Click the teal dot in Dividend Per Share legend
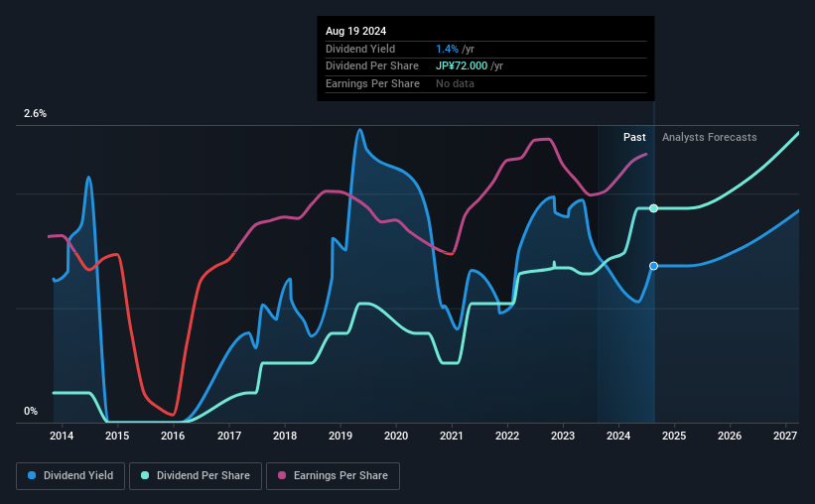Screen dimensions: 815x504 (x=145, y=475)
